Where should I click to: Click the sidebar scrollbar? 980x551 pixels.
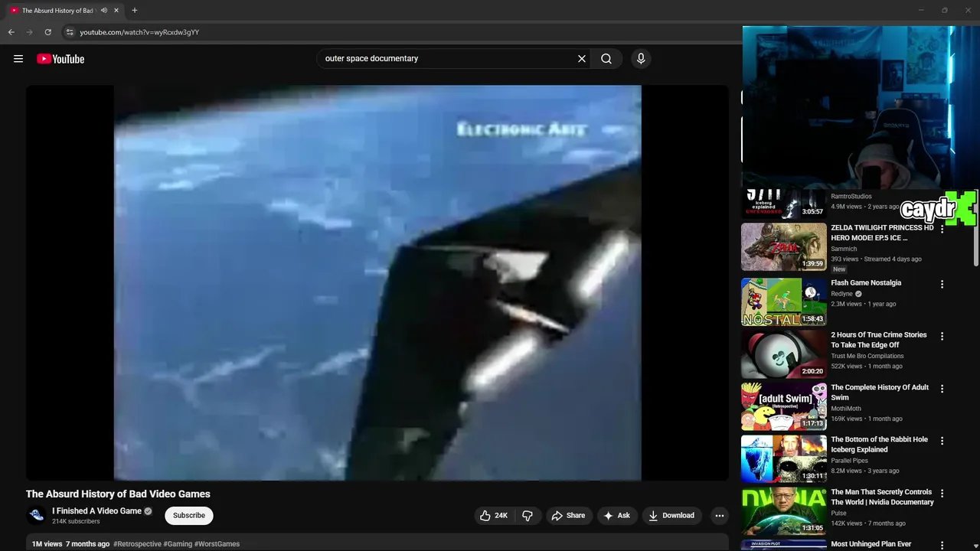(x=975, y=230)
